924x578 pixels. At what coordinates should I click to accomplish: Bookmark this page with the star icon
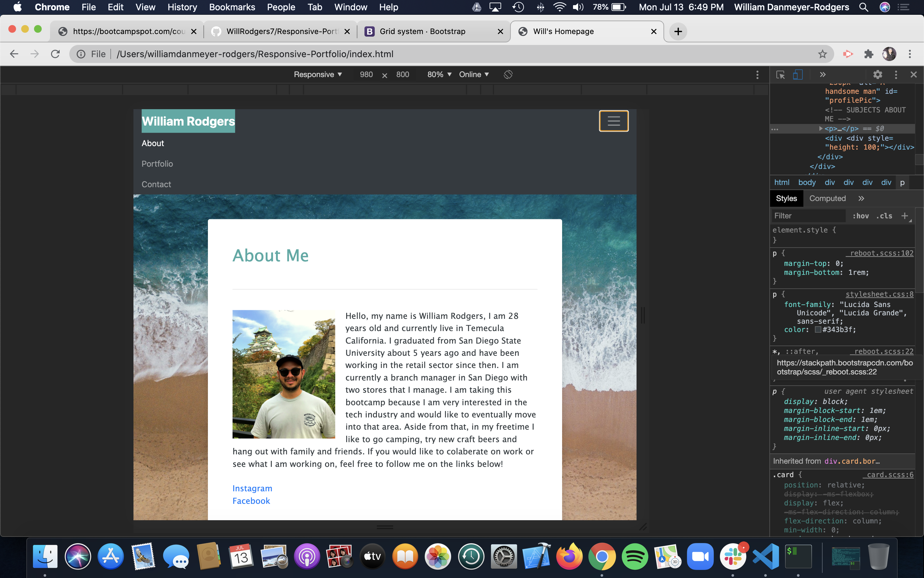pos(822,54)
